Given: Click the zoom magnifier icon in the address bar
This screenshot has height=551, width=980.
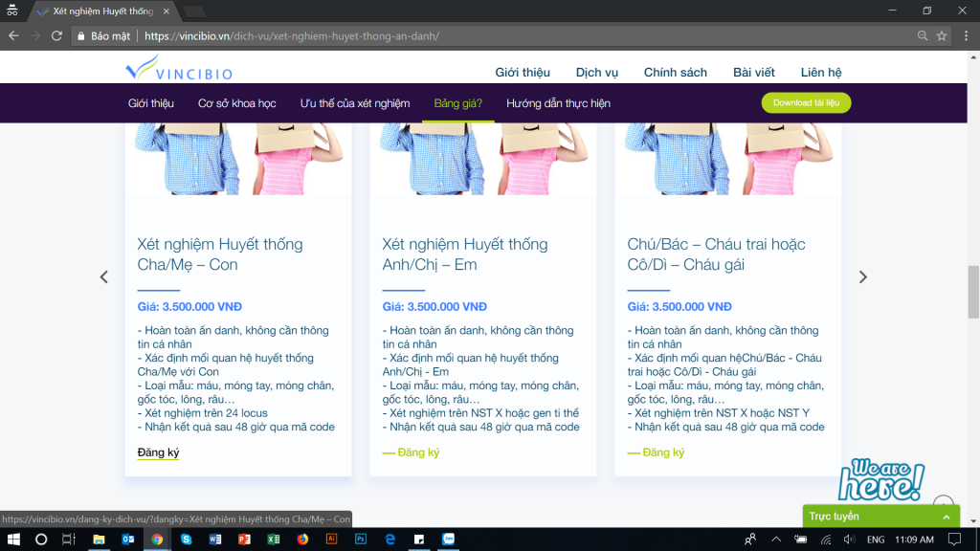Looking at the screenshot, I should coord(923,36).
